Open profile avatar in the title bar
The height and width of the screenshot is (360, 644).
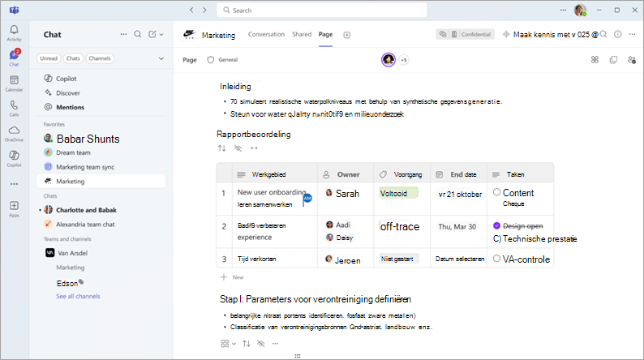tap(580, 11)
